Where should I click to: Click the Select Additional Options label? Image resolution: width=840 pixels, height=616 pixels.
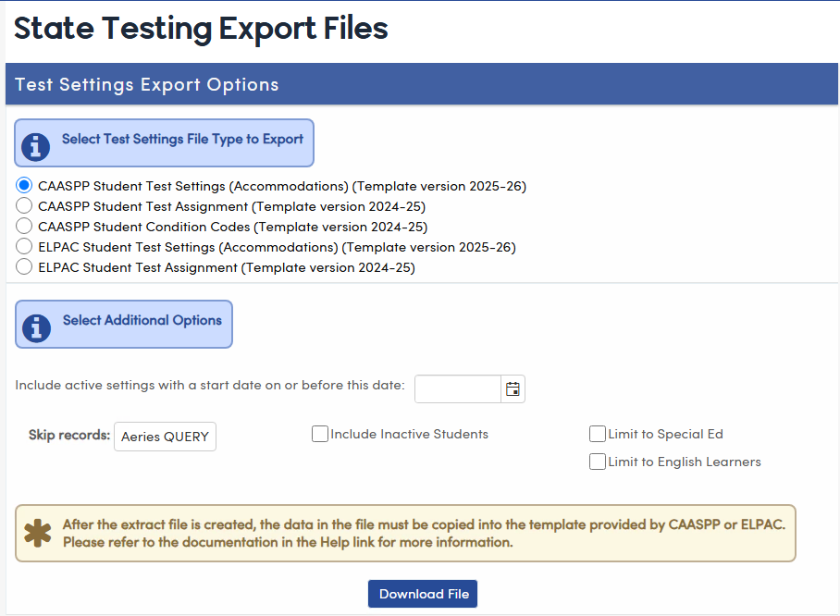[x=142, y=320]
